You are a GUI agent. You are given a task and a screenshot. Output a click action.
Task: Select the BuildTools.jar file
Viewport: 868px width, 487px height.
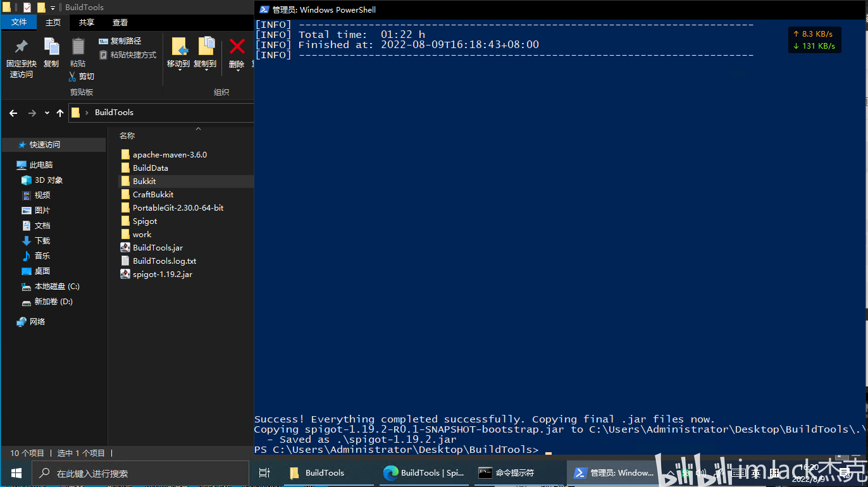tap(158, 248)
